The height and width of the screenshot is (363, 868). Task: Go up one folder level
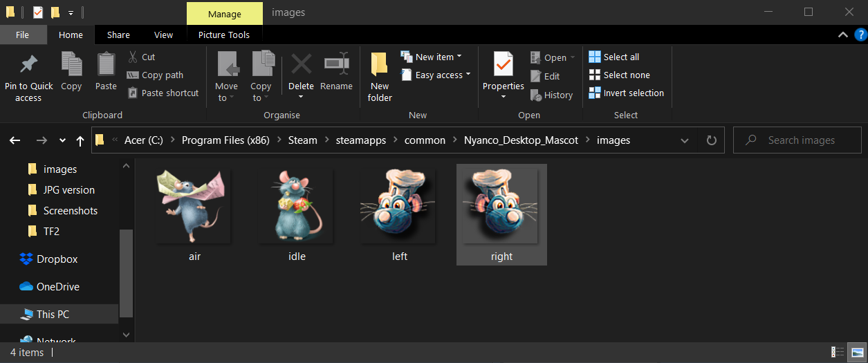point(80,140)
